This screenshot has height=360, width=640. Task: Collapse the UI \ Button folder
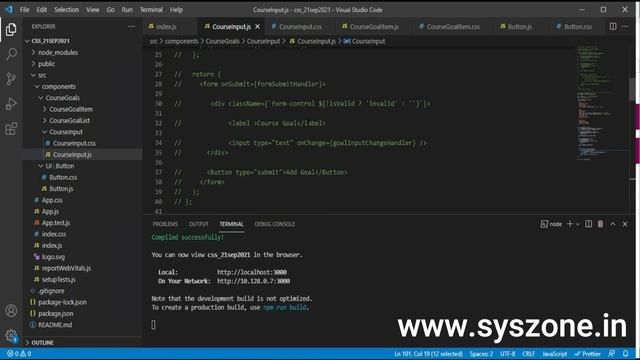tap(60, 166)
